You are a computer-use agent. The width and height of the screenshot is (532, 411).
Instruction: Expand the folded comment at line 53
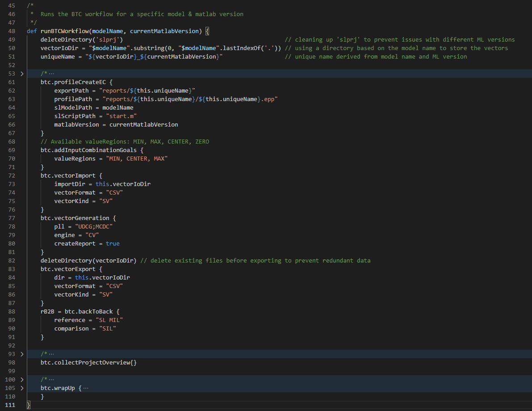click(21, 73)
